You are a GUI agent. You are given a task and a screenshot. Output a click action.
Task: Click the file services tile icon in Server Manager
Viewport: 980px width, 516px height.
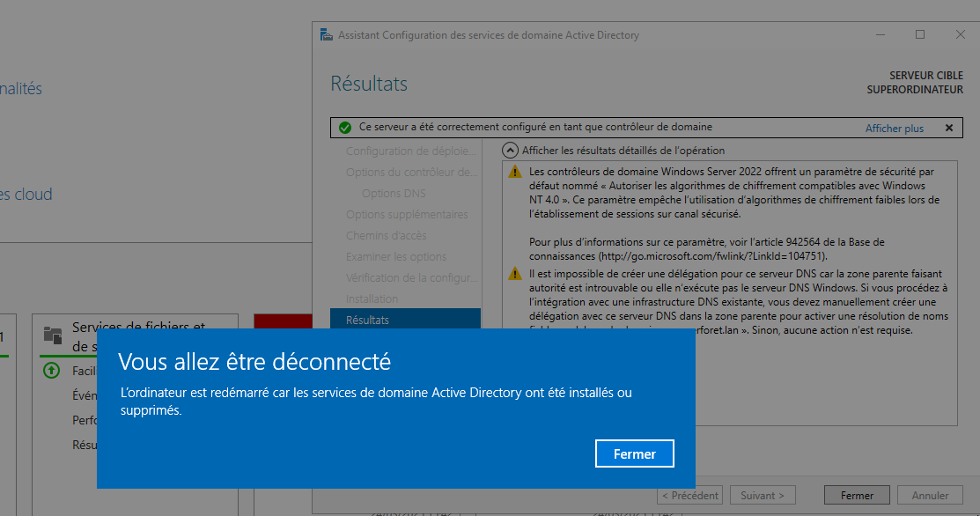coord(53,335)
